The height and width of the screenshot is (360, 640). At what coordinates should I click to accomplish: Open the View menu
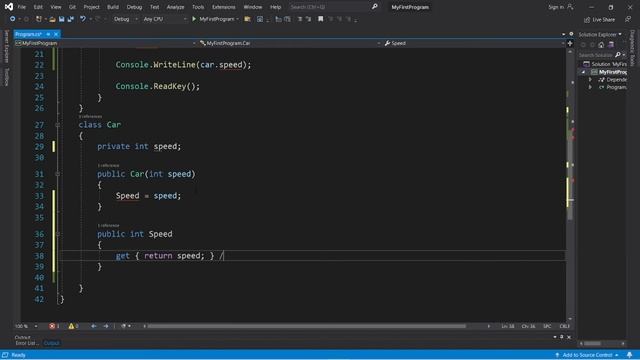pos(56,7)
